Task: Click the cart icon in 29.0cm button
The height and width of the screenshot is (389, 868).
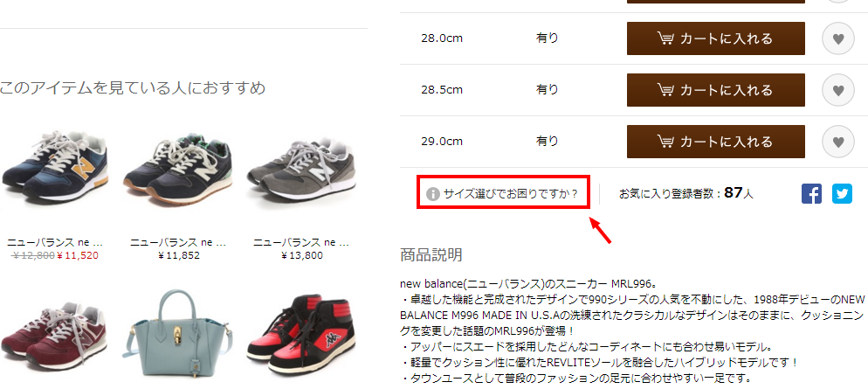Action: point(665,142)
